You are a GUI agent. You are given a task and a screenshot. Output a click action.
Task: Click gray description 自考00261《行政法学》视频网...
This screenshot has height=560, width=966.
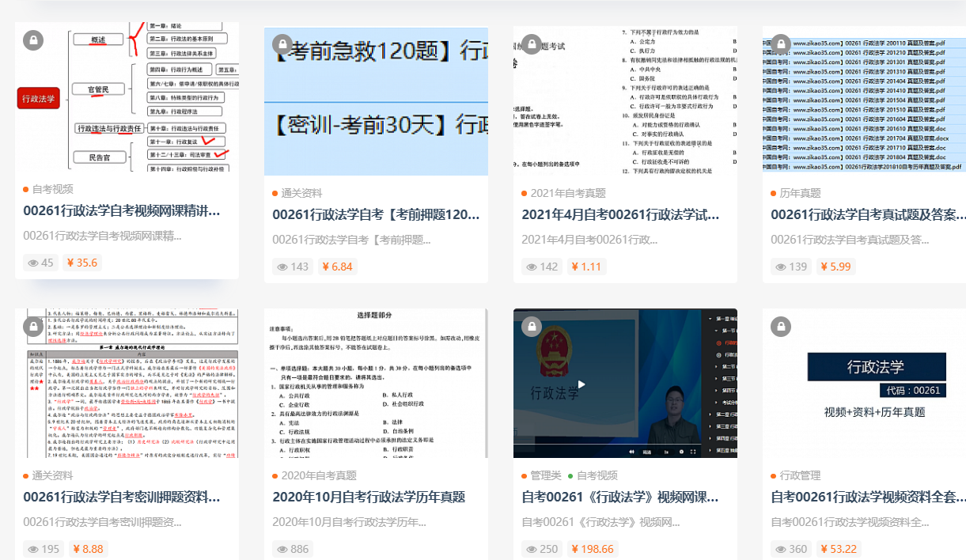point(600,522)
